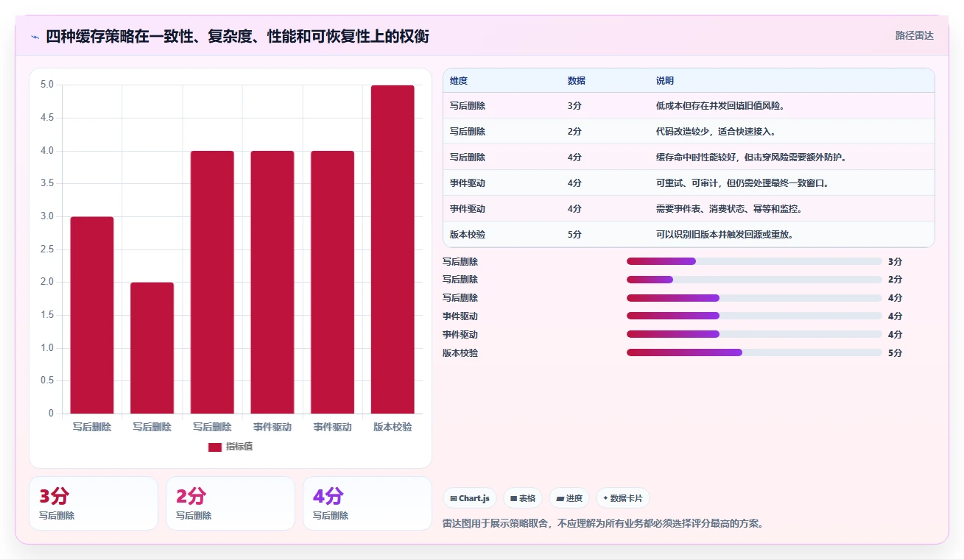Viewport: 964px width, 560px height.
Task: Click the wave icon before the title
Action: click(35, 36)
